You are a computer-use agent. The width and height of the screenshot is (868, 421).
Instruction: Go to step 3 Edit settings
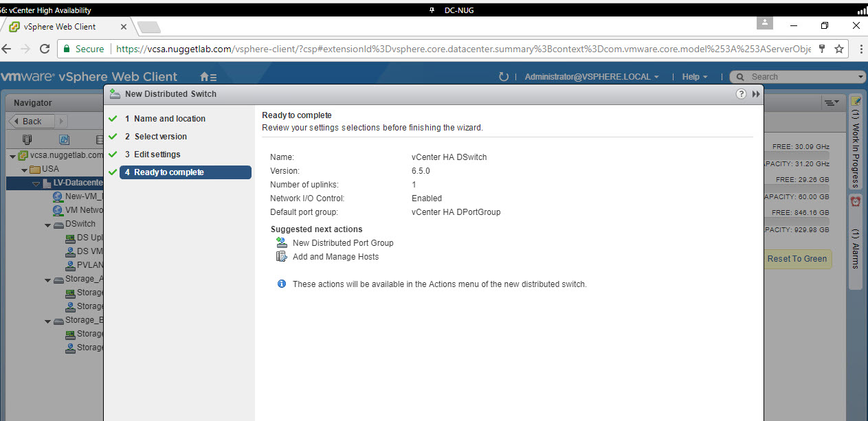[x=157, y=155]
